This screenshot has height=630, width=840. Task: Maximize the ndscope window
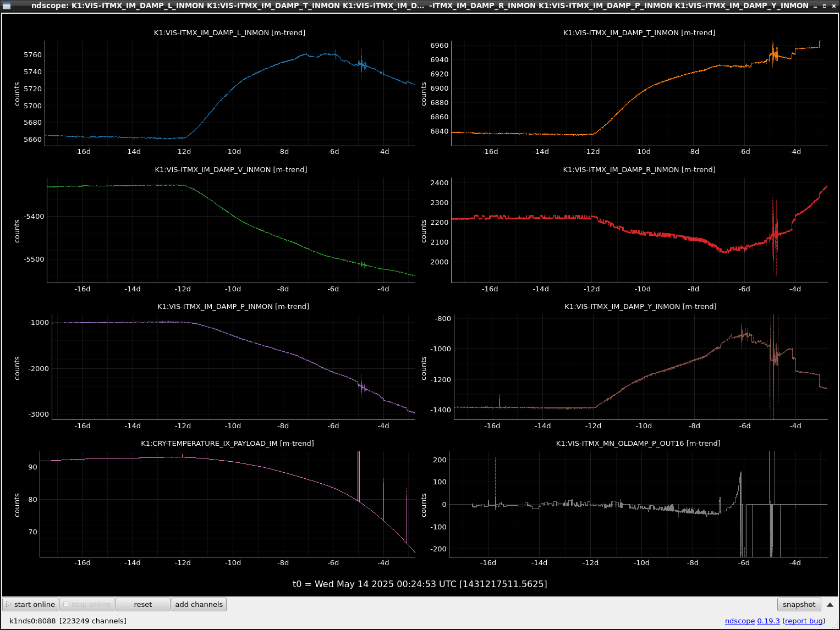[825, 5]
